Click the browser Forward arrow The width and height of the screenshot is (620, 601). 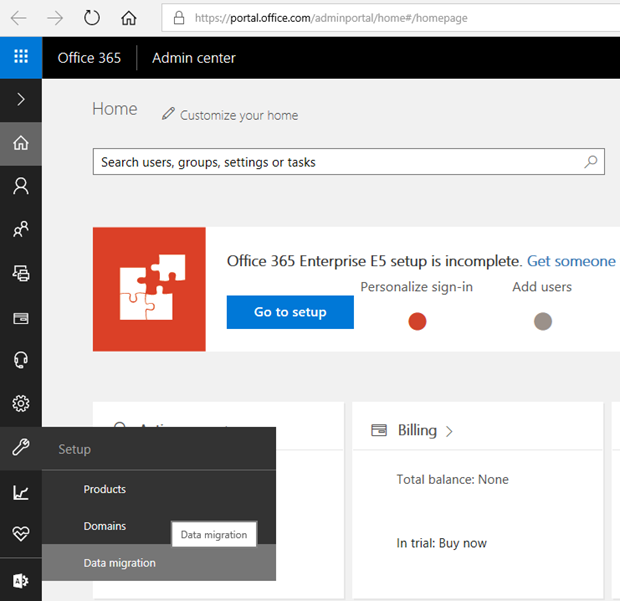(x=55, y=18)
